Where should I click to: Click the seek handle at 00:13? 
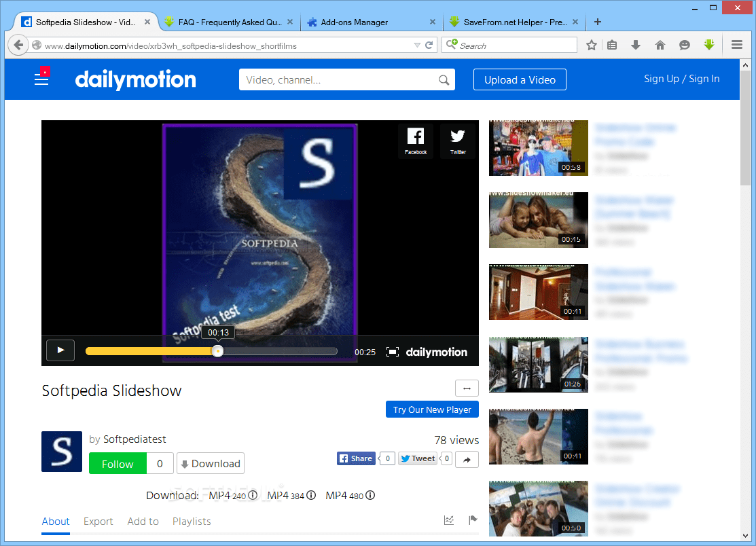218,351
